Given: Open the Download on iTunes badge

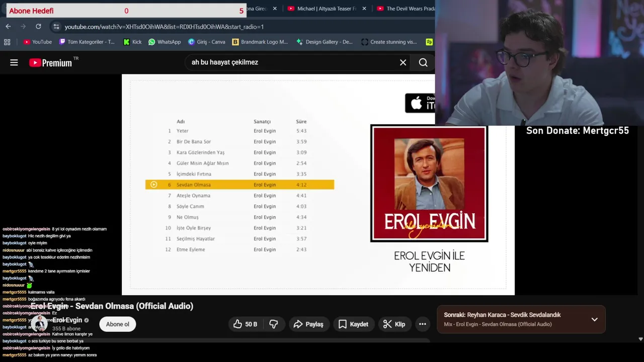Looking at the screenshot, I should tap(420, 103).
